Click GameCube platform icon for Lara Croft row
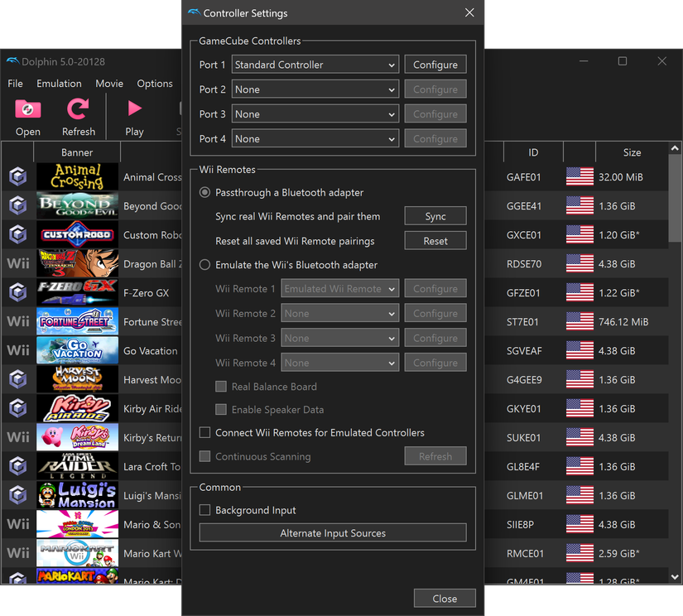The height and width of the screenshot is (616, 683). 18,466
